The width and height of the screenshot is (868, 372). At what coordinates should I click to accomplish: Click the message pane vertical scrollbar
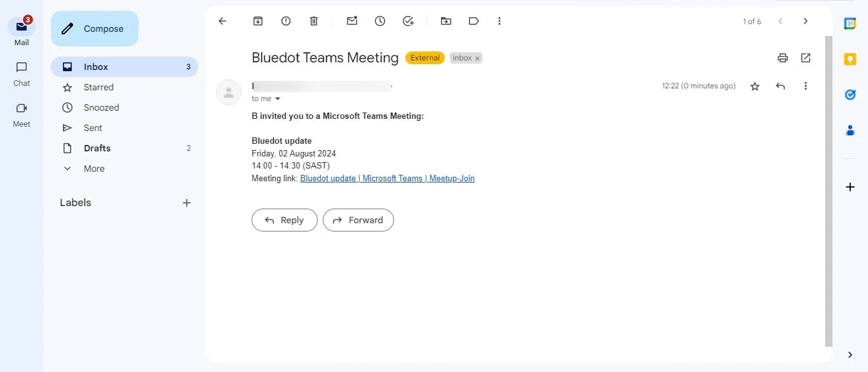pos(829,191)
